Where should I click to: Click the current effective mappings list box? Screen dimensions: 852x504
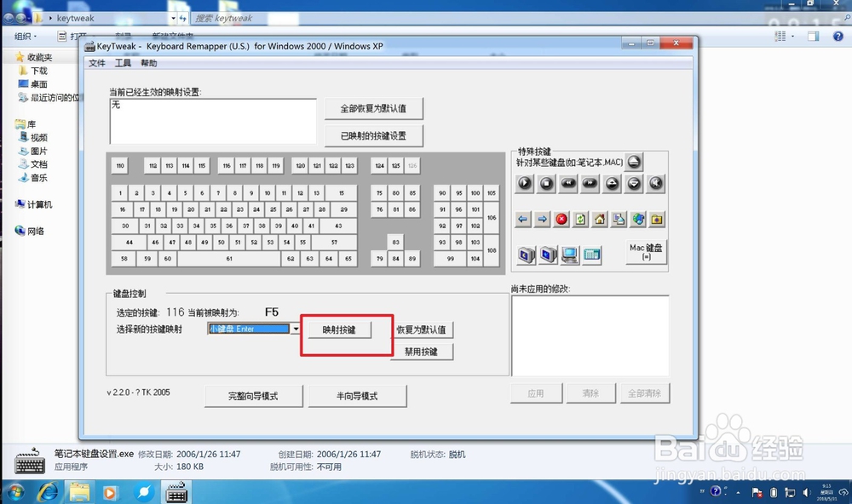(213, 121)
